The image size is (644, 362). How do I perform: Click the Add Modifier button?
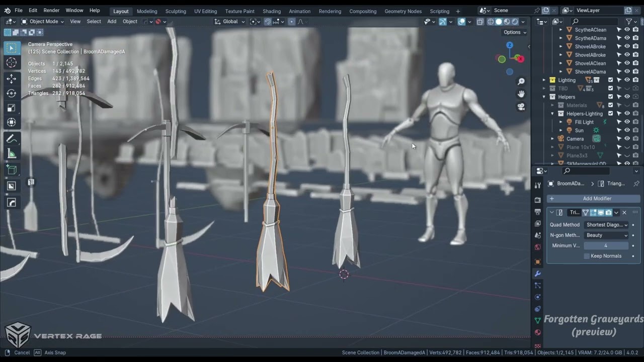(x=594, y=199)
